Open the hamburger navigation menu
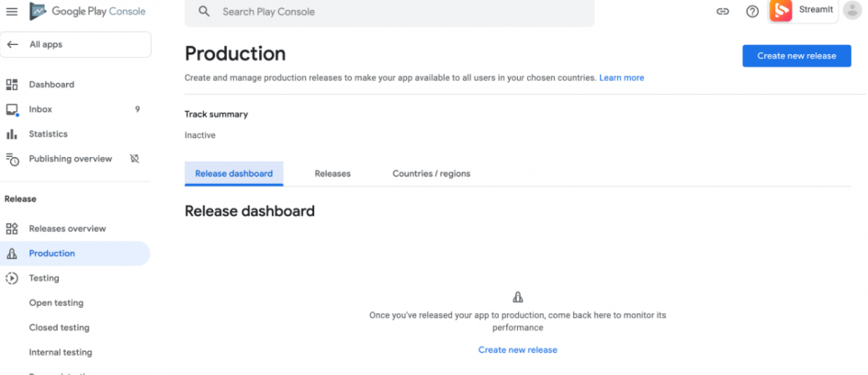 click(x=12, y=12)
